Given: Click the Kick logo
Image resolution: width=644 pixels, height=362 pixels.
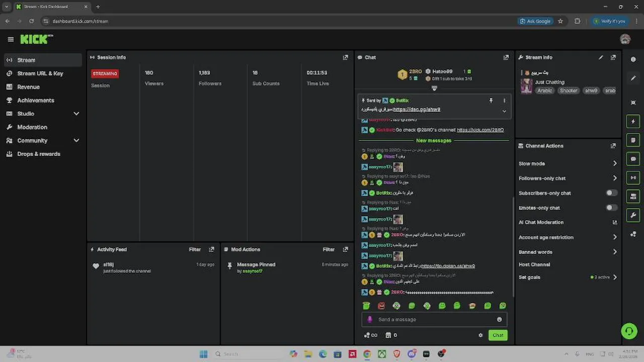Looking at the screenshot, I should pos(36,39).
